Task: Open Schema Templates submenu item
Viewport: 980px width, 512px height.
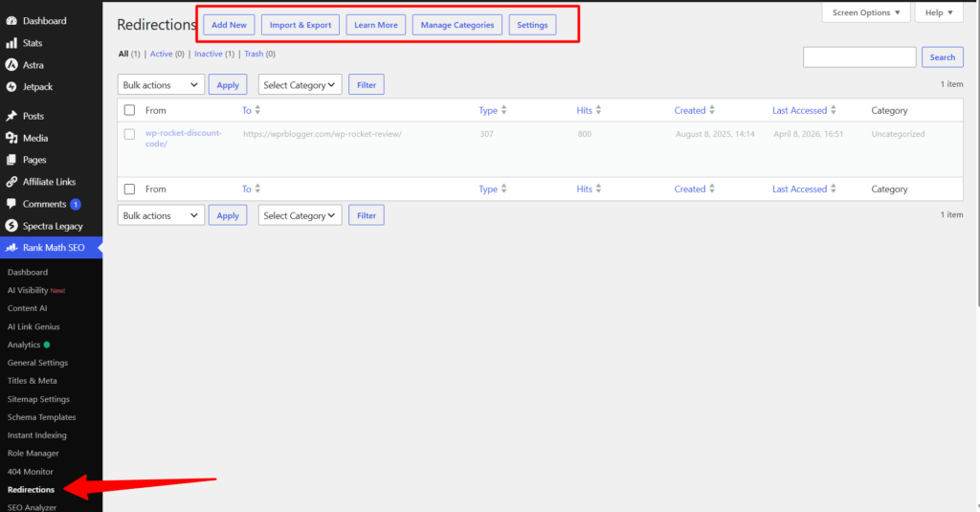Action: [41, 417]
